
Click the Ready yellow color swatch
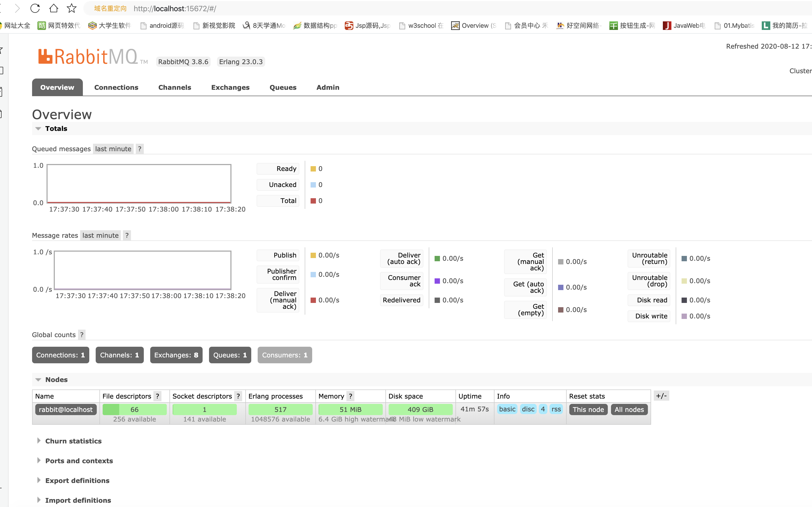pyautogui.click(x=313, y=169)
